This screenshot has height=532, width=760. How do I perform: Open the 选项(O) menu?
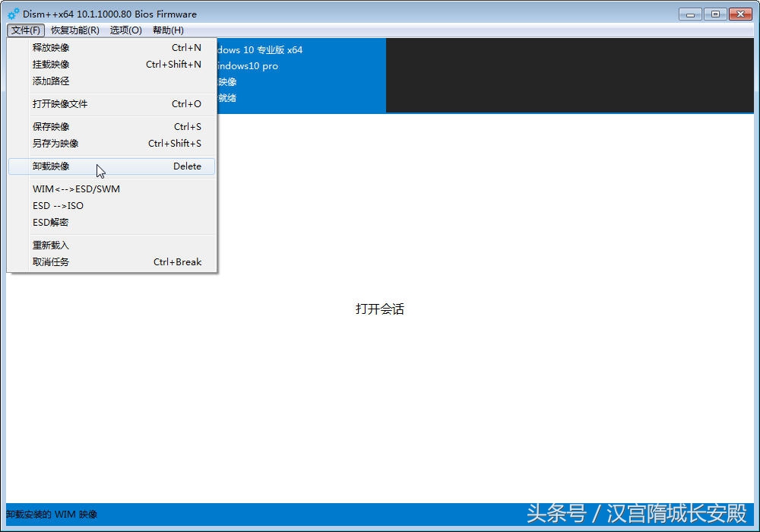125,30
